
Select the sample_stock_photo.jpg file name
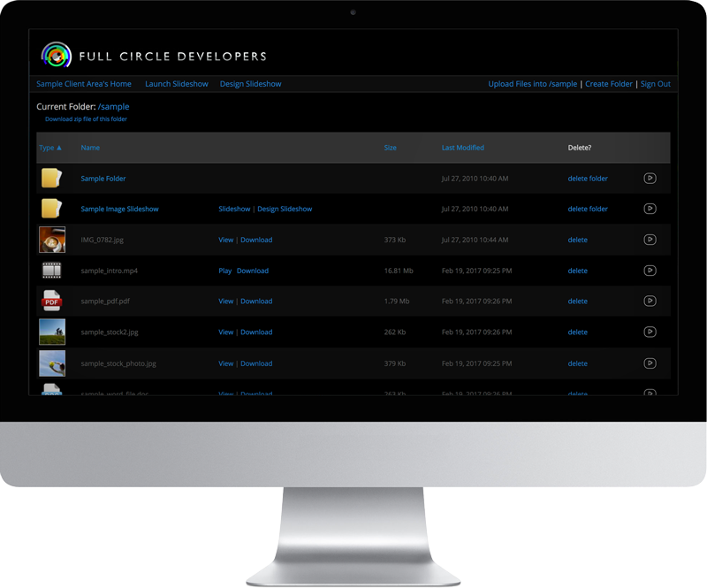click(118, 363)
